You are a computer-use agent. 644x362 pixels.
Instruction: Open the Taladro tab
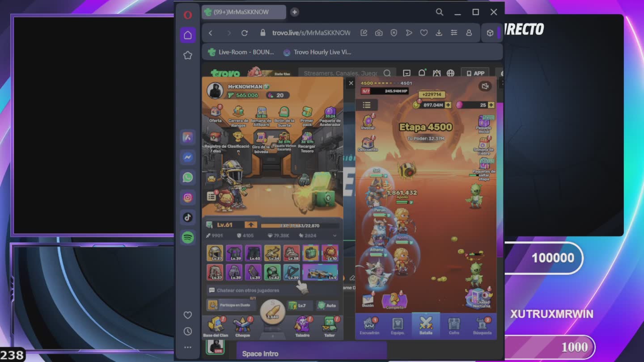(x=302, y=327)
